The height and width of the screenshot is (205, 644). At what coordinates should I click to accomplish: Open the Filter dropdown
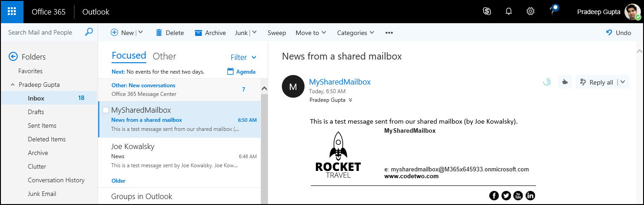[243, 57]
